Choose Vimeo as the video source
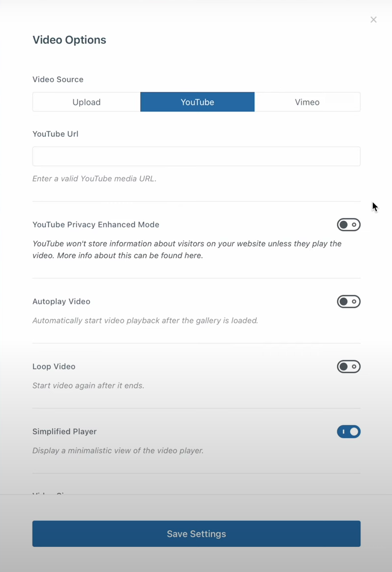This screenshot has width=392, height=572. (x=307, y=102)
